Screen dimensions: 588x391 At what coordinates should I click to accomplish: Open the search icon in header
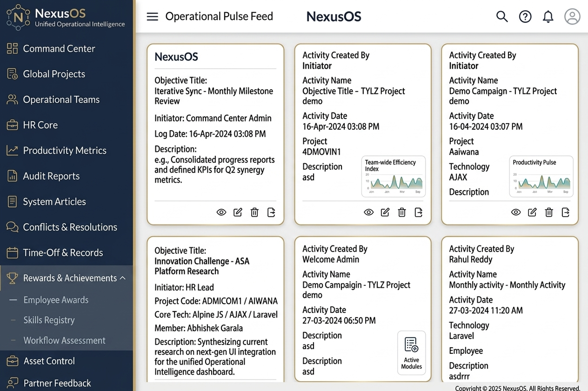pyautogui.click(x=501, y=17)
